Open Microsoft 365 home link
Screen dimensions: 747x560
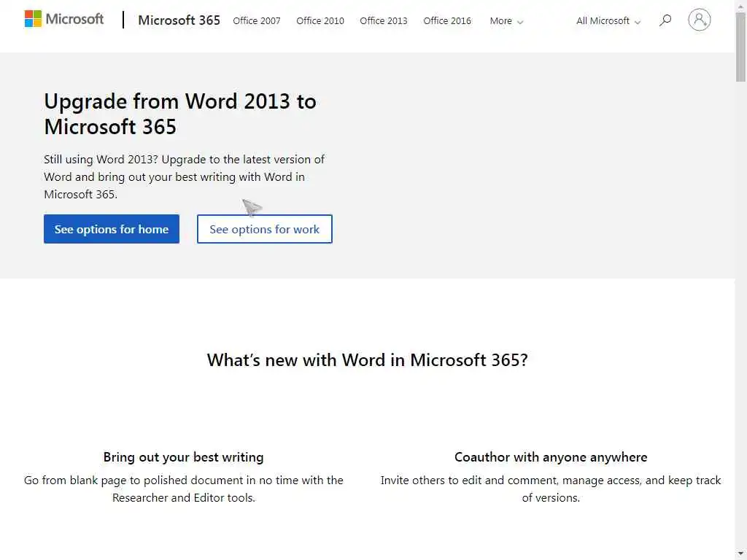179,20
